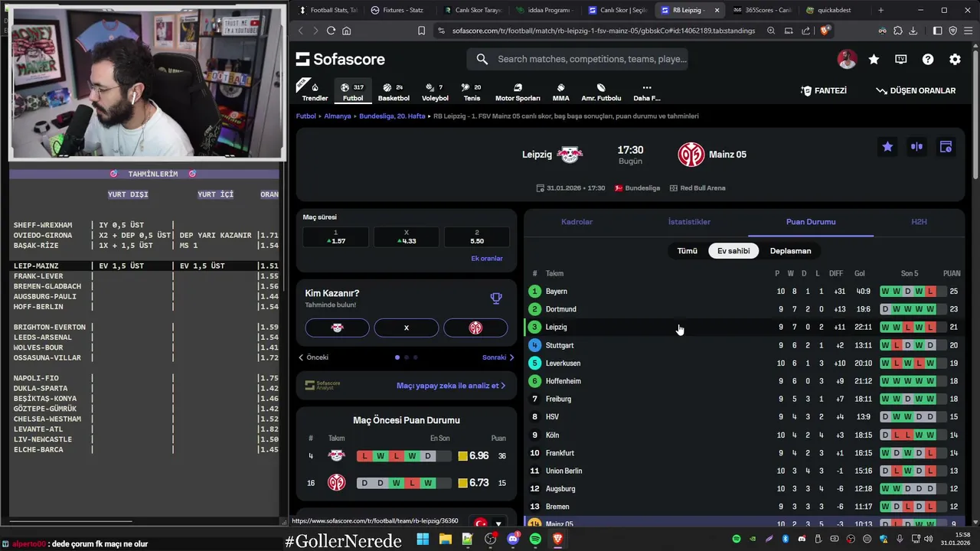Viewport: 980px width, 551px height.
Task: Click the Sofascore search field
Action: click(x=577, y=59)
